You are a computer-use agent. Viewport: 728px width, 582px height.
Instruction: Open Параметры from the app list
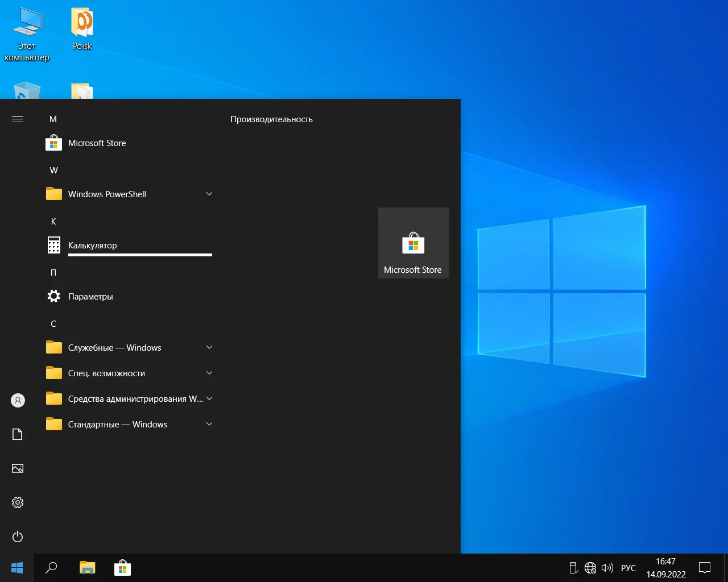pyautogui.click(x=90, y=297)
